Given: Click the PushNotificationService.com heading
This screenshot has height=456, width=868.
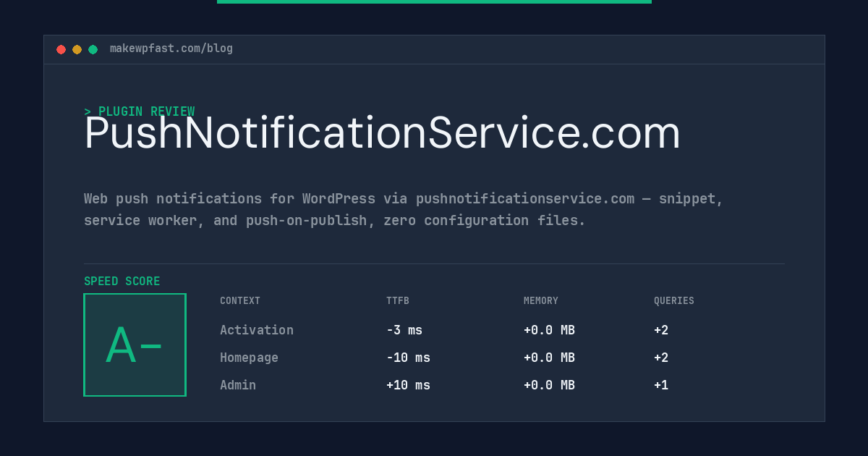Looking at the screenshot, I should click(x=382, y=133).
